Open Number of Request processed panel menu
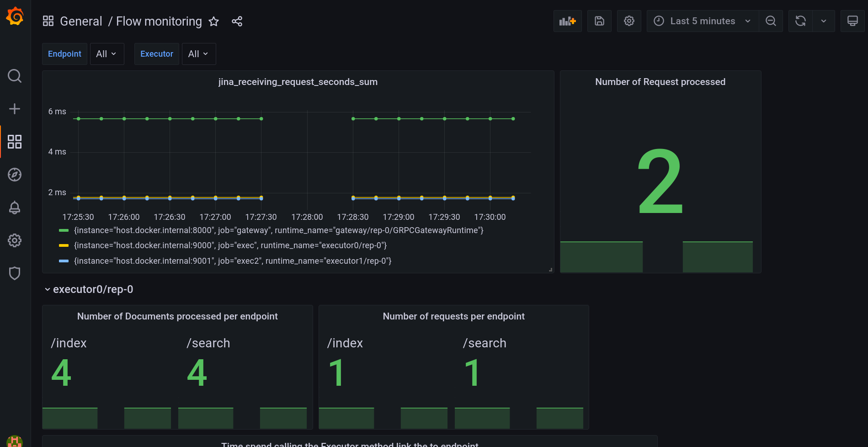 coord(660,82)
